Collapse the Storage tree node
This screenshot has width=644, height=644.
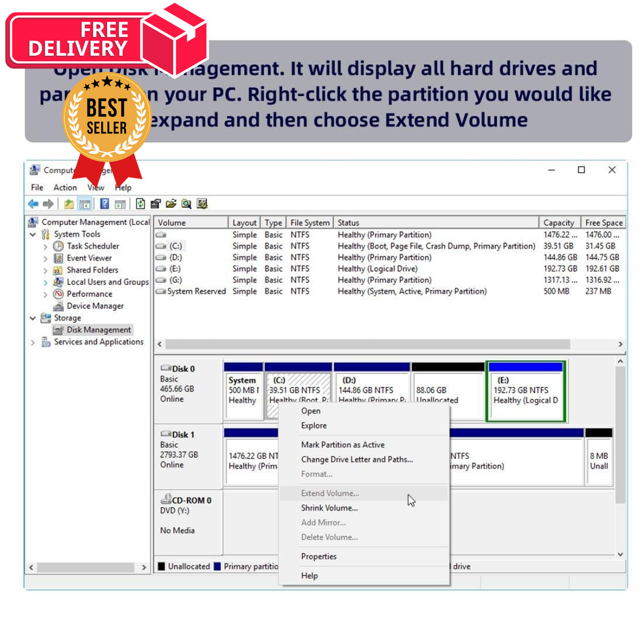coord(33,318)
